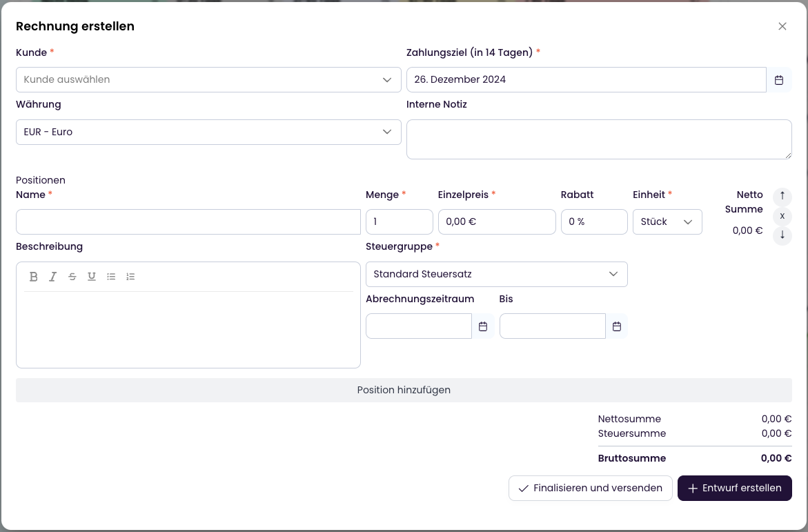808x532 pixels.
Task: Click the Positionen heading
Action: point(41,180)
